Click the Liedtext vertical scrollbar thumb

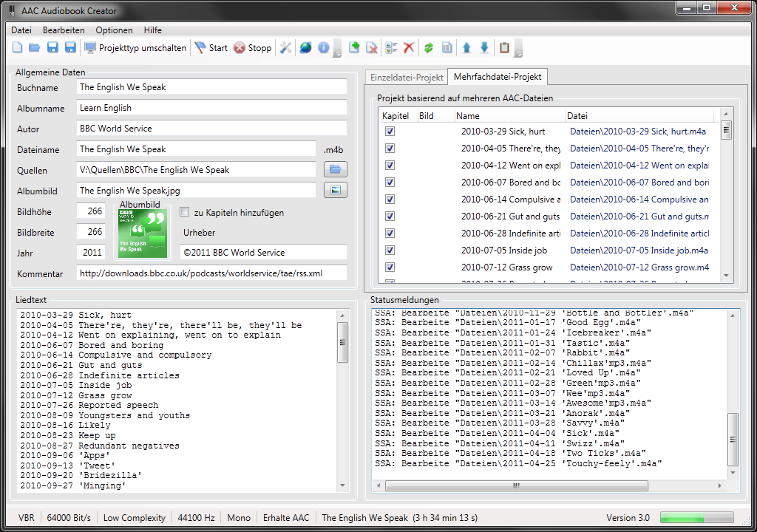pos(342,343)
